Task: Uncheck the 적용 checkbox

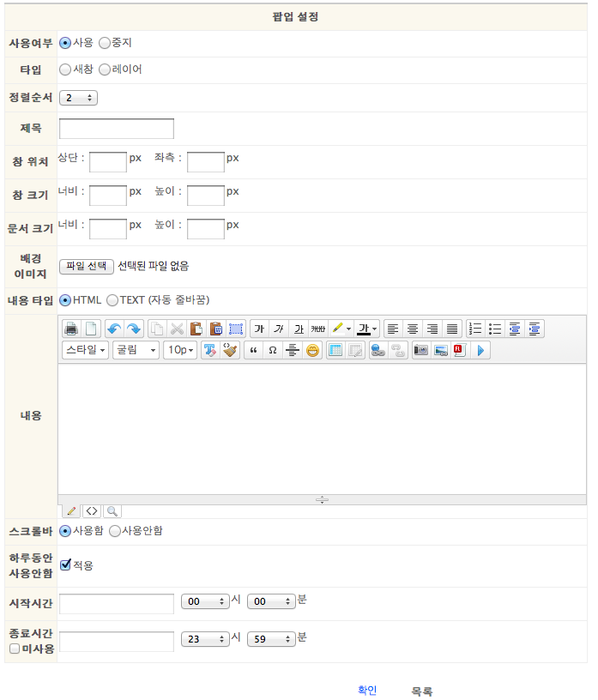Action: (65, 564)
